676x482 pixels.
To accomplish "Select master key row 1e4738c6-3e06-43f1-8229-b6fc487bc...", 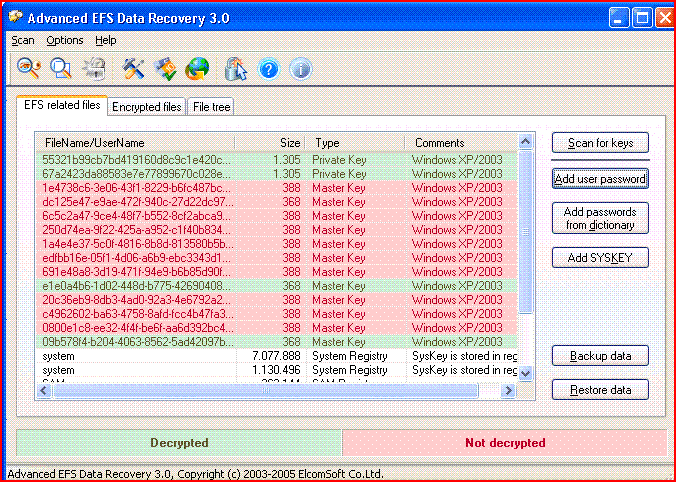I will 276,188.
